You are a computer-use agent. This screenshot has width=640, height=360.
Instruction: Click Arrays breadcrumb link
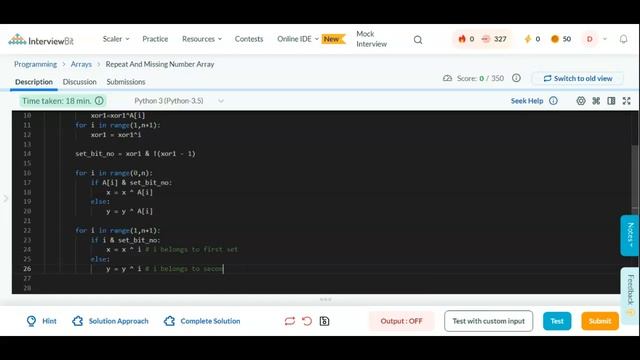81,64
